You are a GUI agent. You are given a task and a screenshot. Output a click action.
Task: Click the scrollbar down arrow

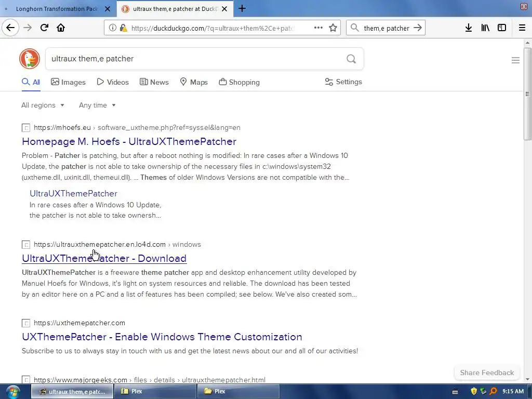pyautogui.click(x=527, y=379)
